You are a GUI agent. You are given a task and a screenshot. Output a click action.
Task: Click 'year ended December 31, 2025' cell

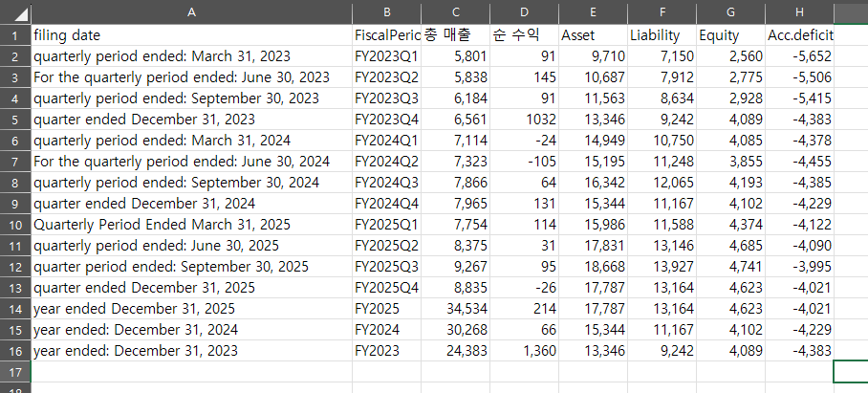[x=191, y=309]
